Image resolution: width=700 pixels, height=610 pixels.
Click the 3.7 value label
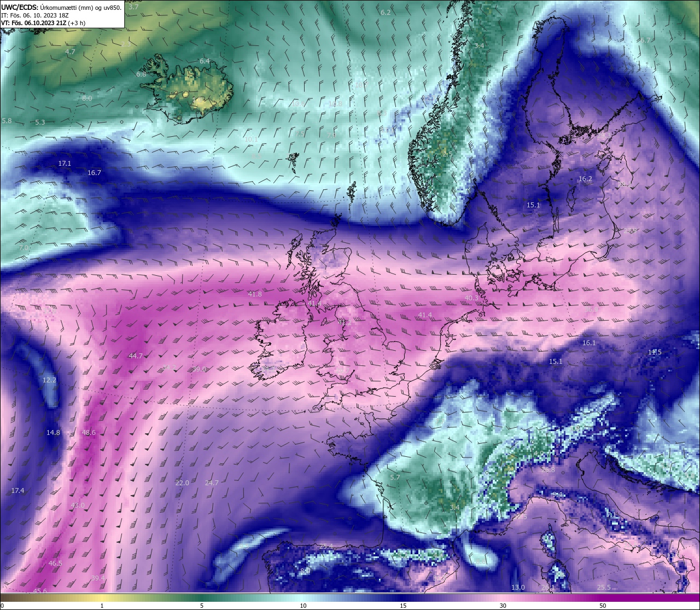(x=133, y=7)
